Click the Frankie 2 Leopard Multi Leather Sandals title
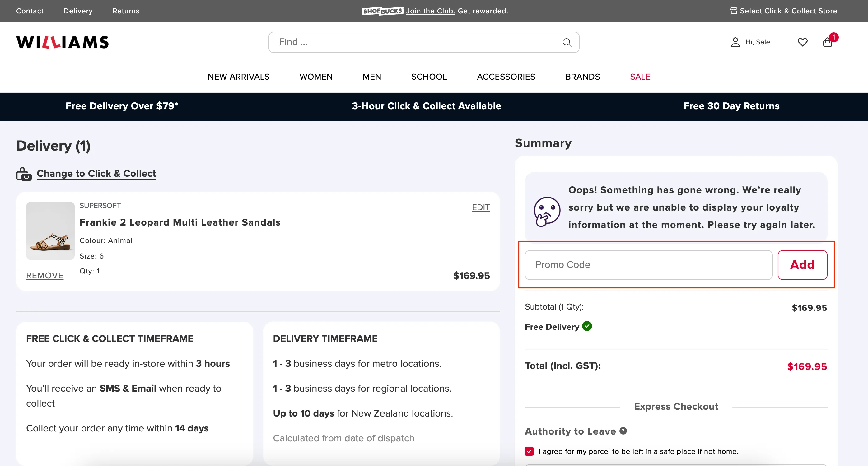868x466 pixels. click(180, 222)
